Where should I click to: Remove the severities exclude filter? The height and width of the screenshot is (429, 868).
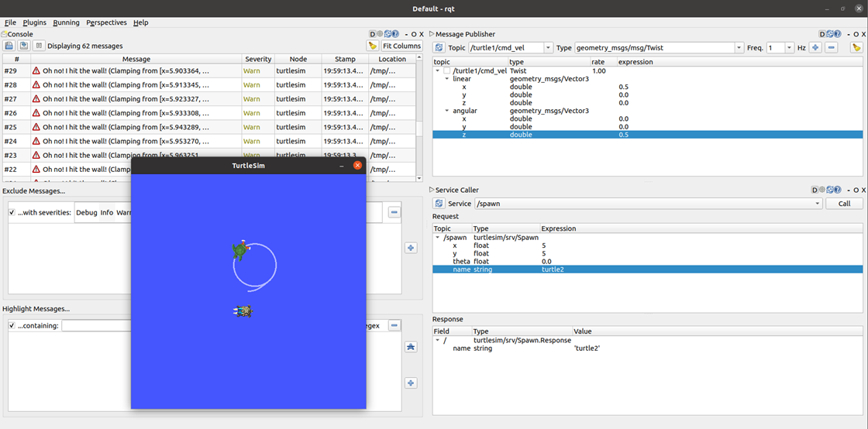point(394,212)
